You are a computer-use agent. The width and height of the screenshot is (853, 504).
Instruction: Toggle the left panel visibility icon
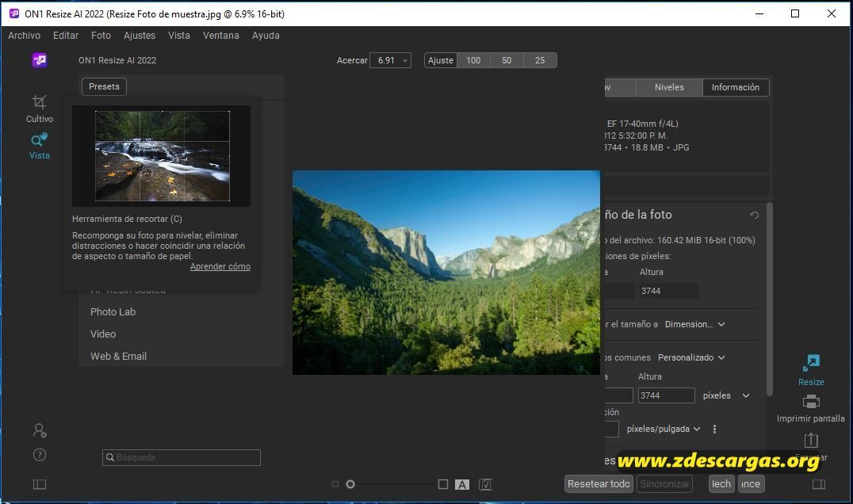tap(40, 484)
